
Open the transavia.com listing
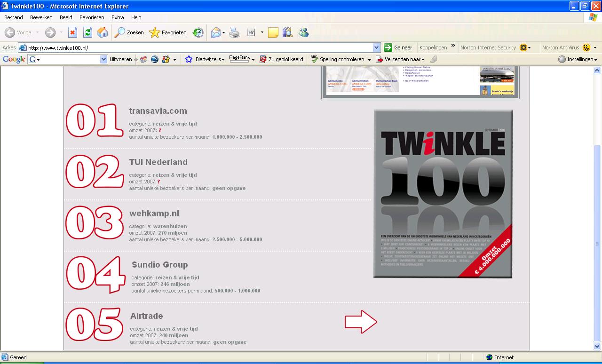point(158,111)
